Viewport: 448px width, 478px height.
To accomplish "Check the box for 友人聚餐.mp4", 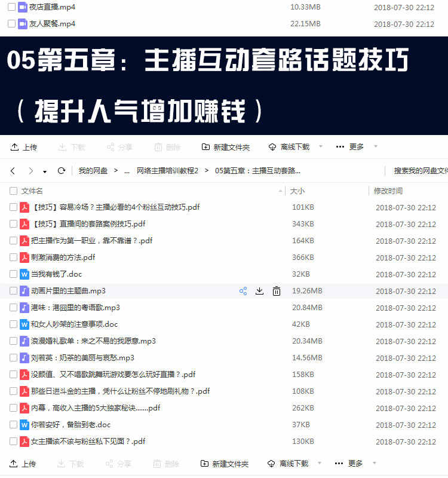I will pyautogui.click(x=11, y=24).
